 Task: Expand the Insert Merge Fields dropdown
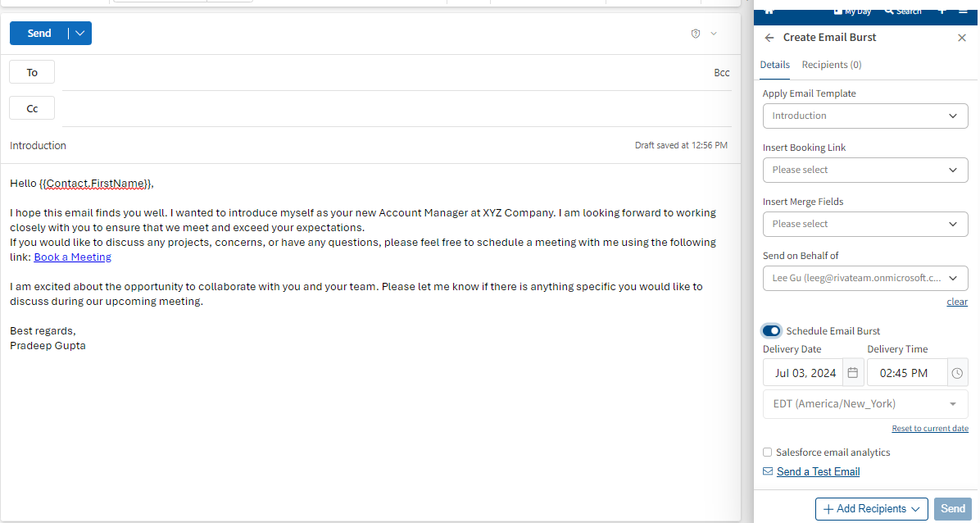(865, 224)
